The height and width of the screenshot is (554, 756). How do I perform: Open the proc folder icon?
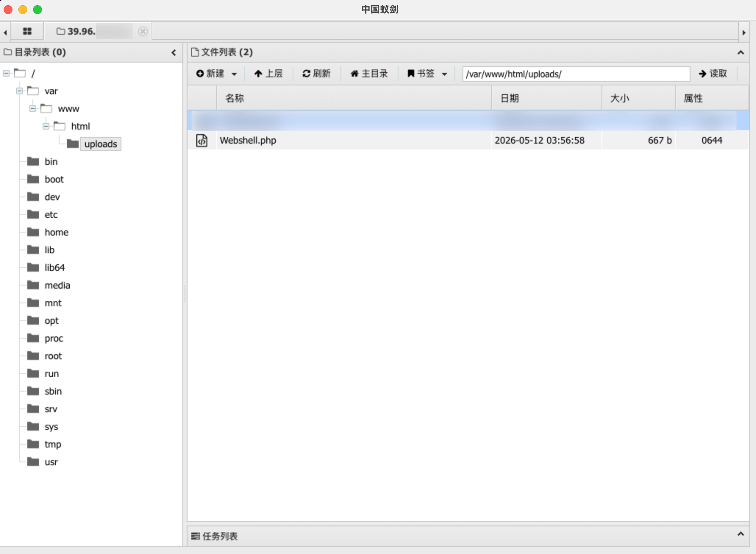point(33,338)
